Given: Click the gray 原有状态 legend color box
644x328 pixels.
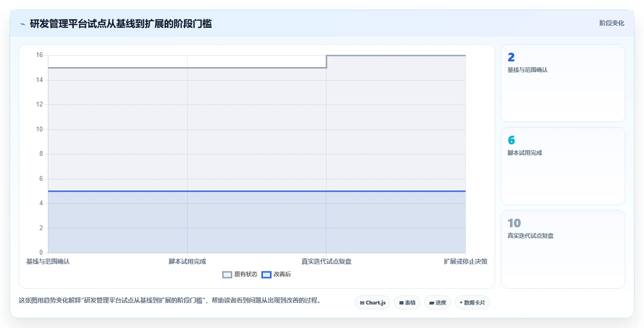Looking at the screenshot, I should click(x=227, y=275).
